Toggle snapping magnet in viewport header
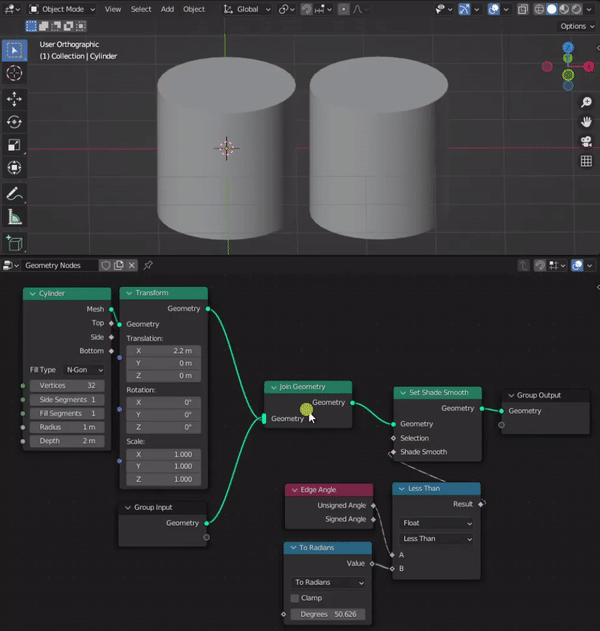The width and height of the screenshot is (600, 631). [306, 9]
